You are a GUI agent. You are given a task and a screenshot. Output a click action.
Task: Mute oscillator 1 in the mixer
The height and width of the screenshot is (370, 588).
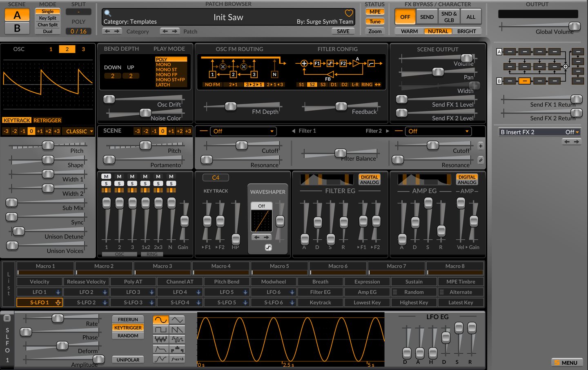point(106,176)
